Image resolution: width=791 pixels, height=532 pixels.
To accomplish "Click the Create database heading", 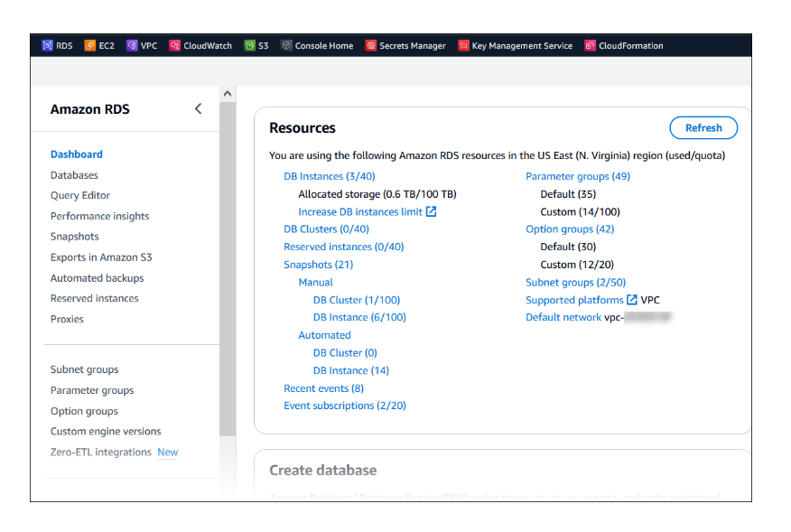I will 323,470.
